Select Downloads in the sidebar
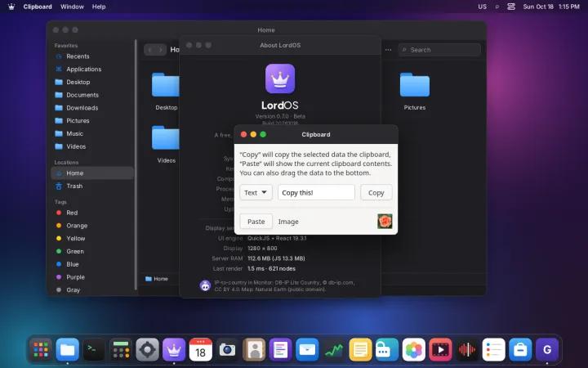 92,108
